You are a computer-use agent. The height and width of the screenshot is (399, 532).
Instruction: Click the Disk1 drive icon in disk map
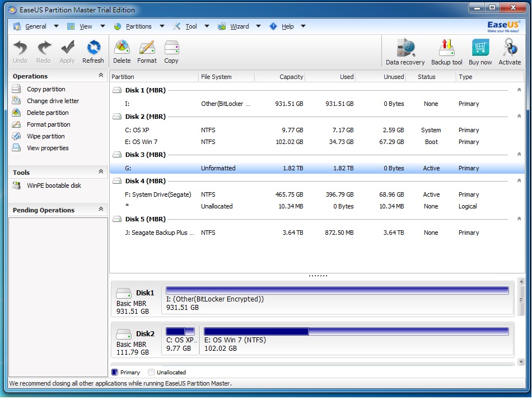124,293
